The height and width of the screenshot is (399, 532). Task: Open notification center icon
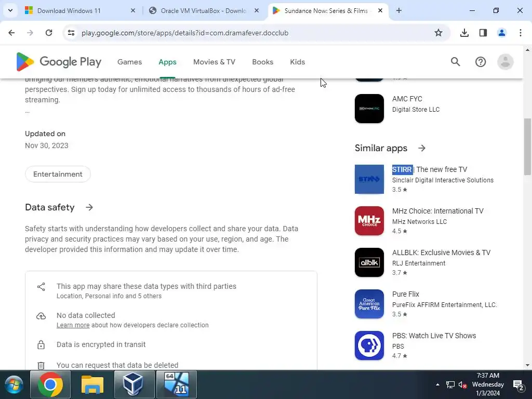(518, 385)
